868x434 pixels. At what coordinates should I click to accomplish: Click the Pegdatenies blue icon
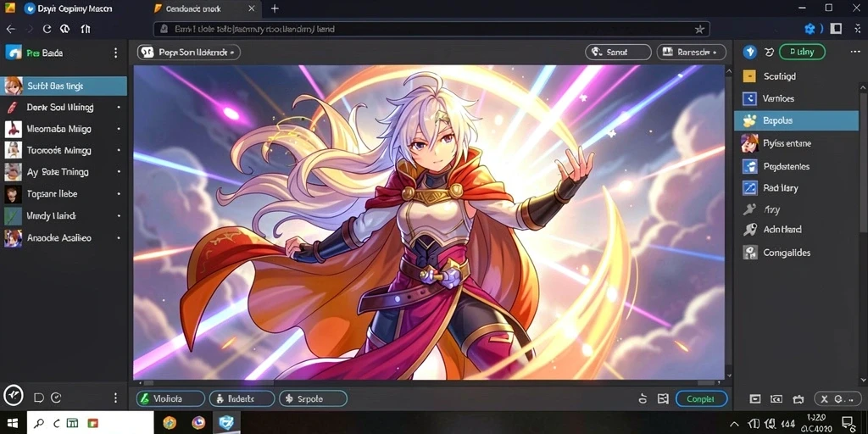point(749,166)
